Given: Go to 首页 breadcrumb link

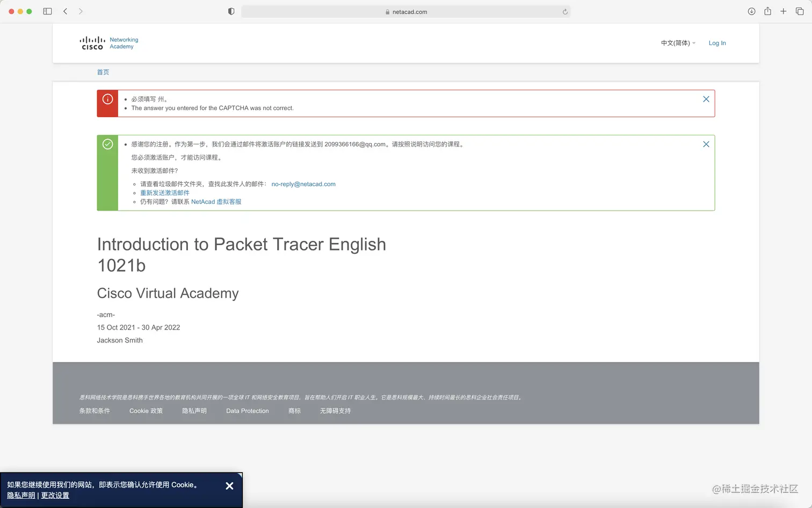Looking at the screenshot, I should click(x=103, y=72).
